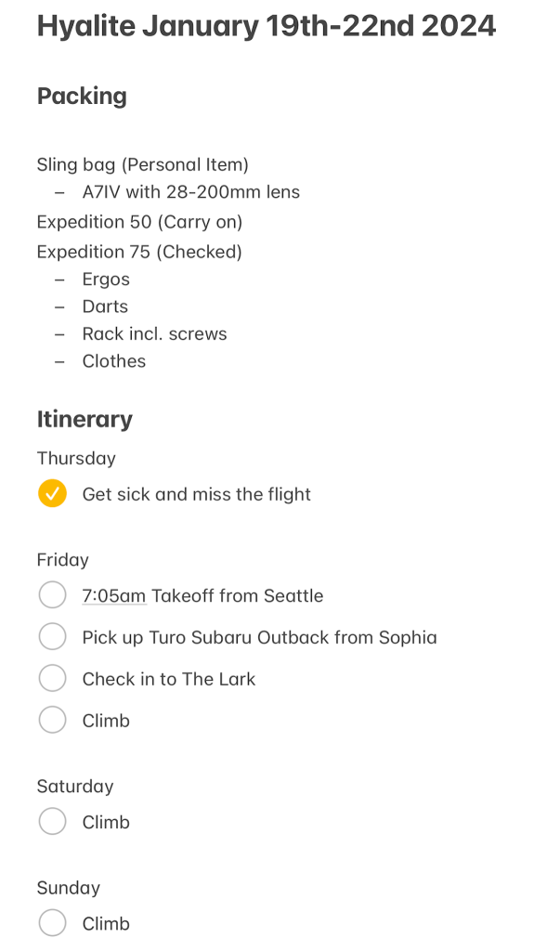
Task: Tick Sunday's Climb checkbox
Action: [x=53, y=923]
